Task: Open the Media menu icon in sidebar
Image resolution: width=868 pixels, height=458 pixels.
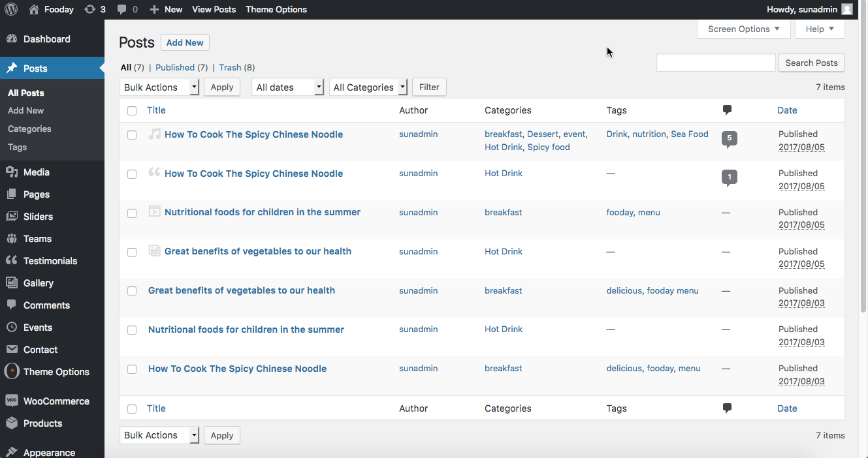Action: tap(11, 172)
